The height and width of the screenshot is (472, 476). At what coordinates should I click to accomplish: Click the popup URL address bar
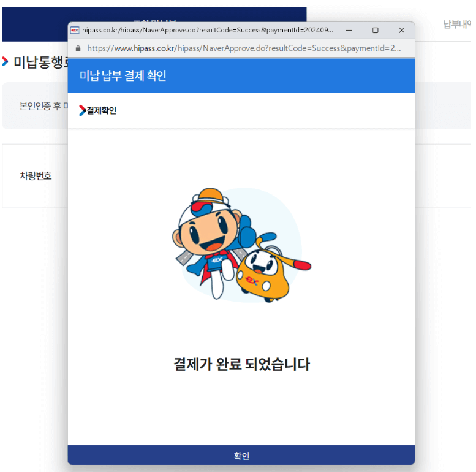(244, 48)
